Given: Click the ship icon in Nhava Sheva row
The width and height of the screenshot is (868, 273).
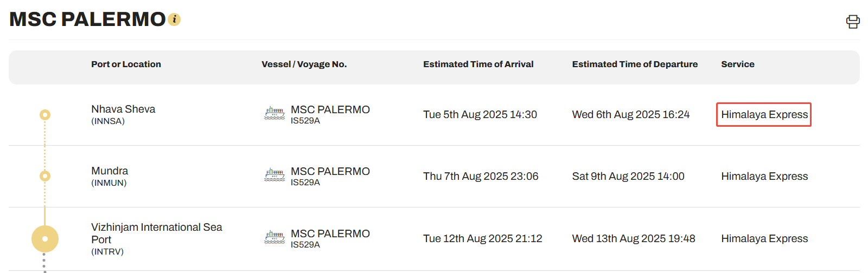Looking at the screenshot, I should (275, 113).
